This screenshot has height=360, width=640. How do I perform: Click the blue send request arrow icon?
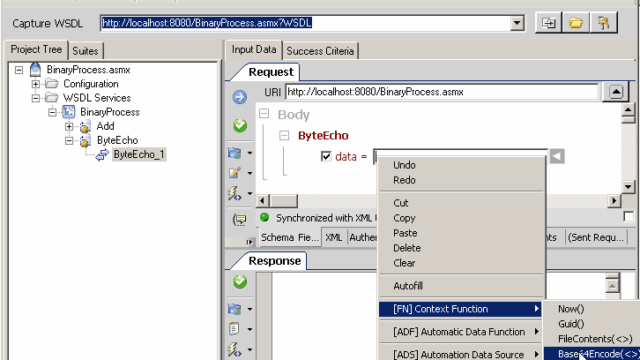pos(240,97)
